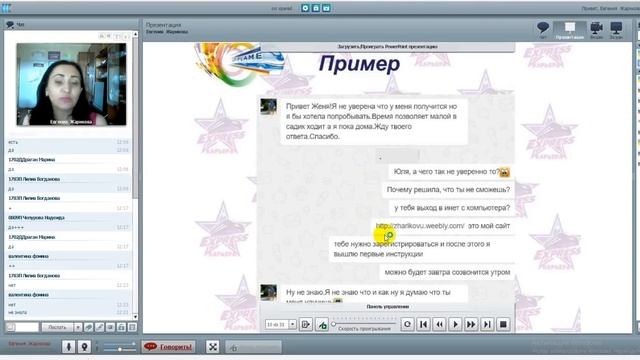The width and height of the screenshot is (640, 360).
Task: Click the Говорить! button
Action: (168, 347)
